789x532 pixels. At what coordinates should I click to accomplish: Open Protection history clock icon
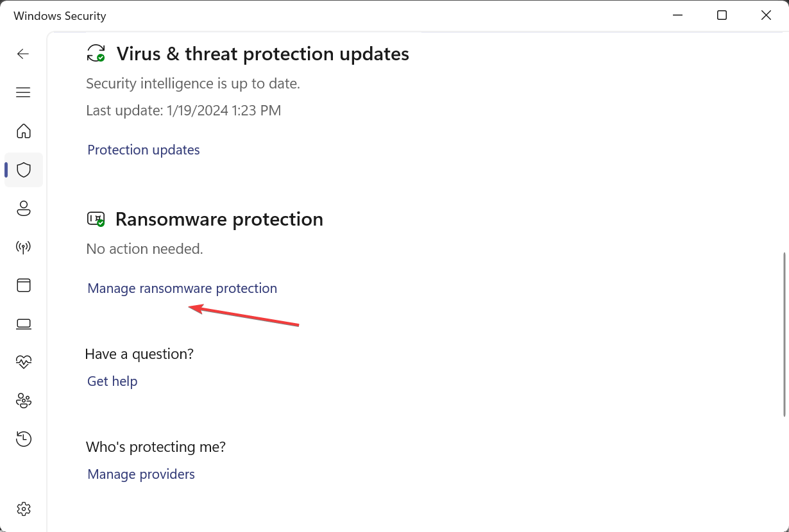coord(24,439)
